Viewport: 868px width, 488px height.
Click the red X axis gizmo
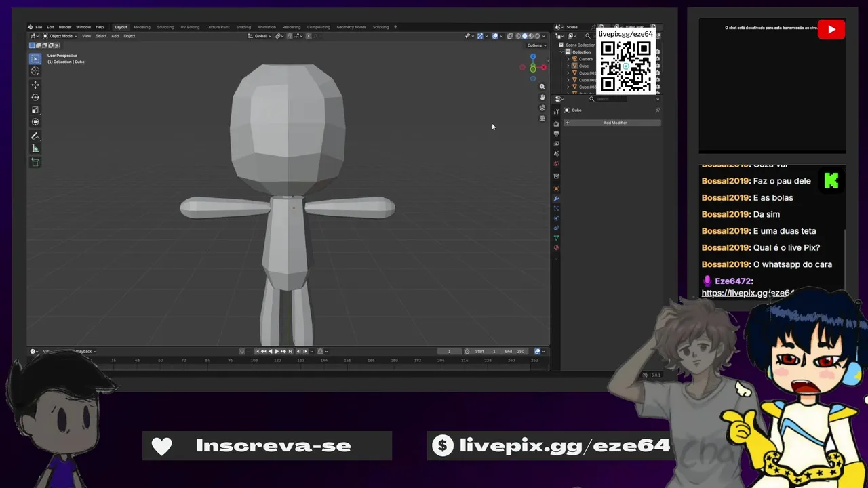point(543,68)
